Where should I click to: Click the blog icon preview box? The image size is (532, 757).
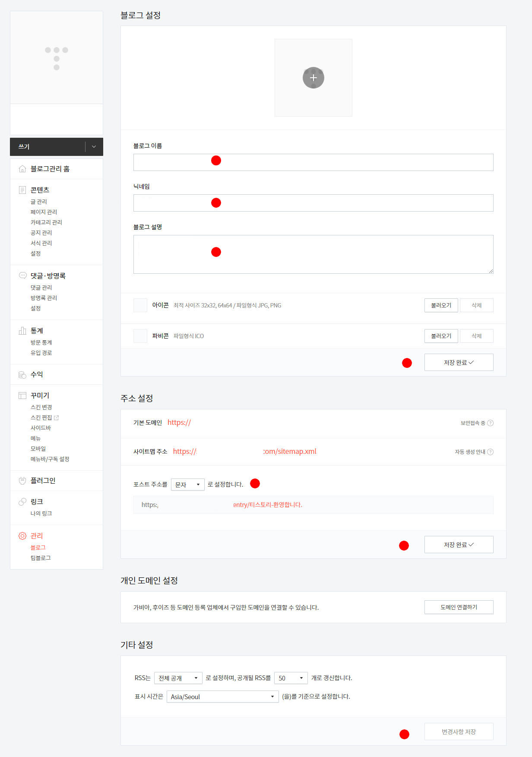tap(140, 305)
